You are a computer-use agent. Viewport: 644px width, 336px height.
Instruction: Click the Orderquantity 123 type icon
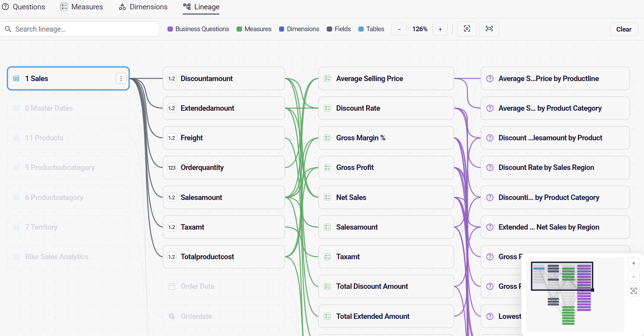(172, 168)
